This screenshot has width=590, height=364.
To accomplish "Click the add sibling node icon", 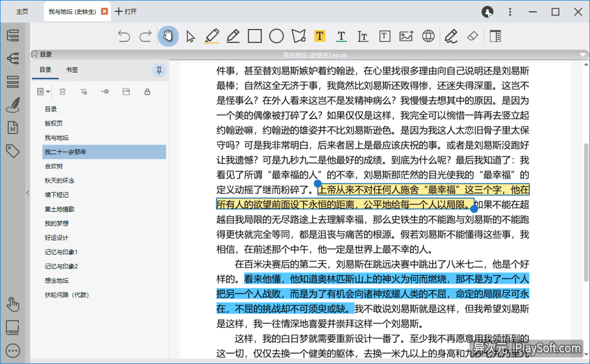I will pyautogui.click(x=105, y=91).
